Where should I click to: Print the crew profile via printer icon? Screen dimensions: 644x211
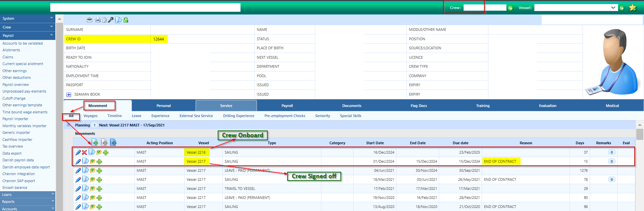(x=98, y=20)
